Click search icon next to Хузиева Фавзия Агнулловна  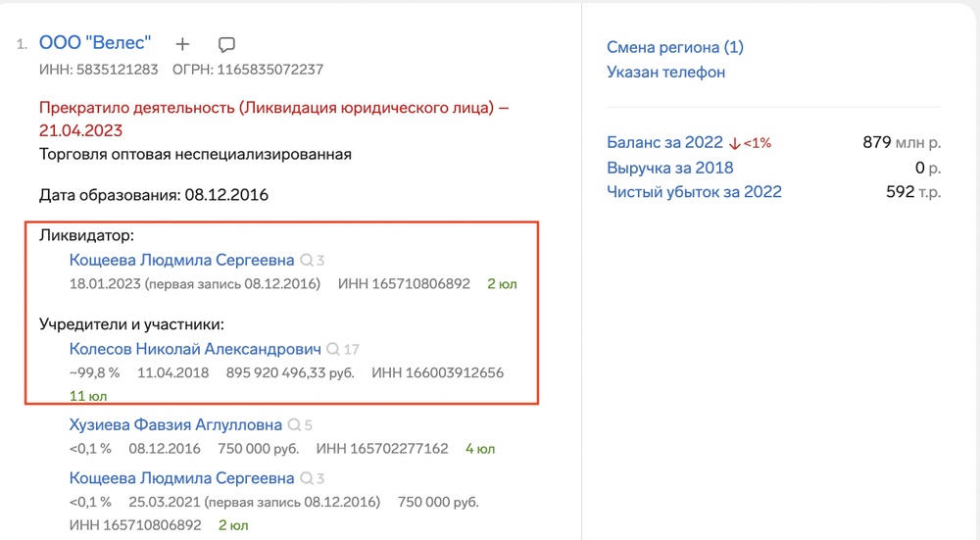[x=294, y=425]
